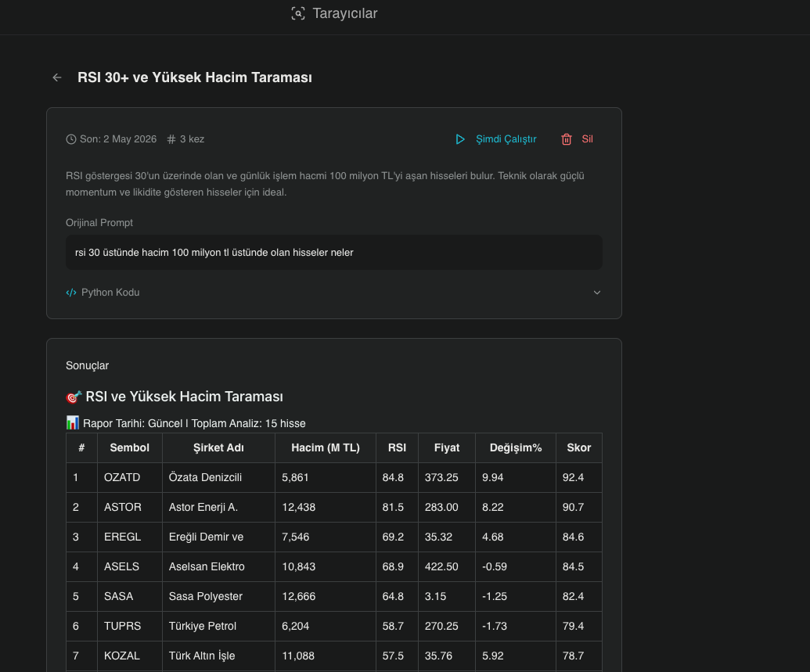Click the Orijinal Prompt text box
Image resolution: width=810 pixels, height=672 pixels.
click(333, 253)
